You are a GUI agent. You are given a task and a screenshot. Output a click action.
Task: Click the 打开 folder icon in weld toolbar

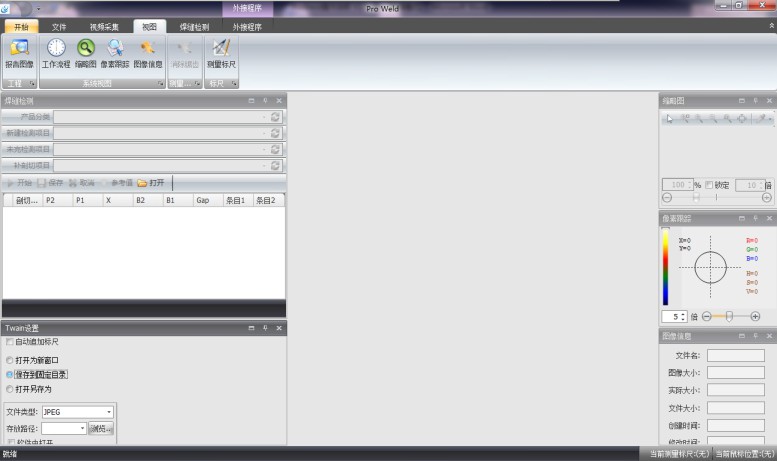click(150, 183)
